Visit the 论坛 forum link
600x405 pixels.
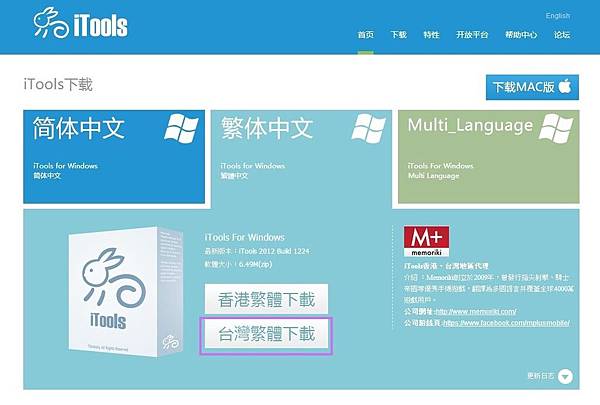[562, 35]
